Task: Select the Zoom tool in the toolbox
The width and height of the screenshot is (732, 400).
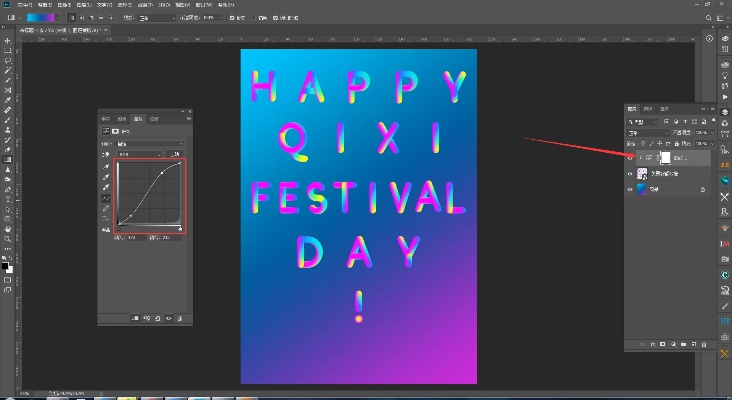Action: click(7, 239)
